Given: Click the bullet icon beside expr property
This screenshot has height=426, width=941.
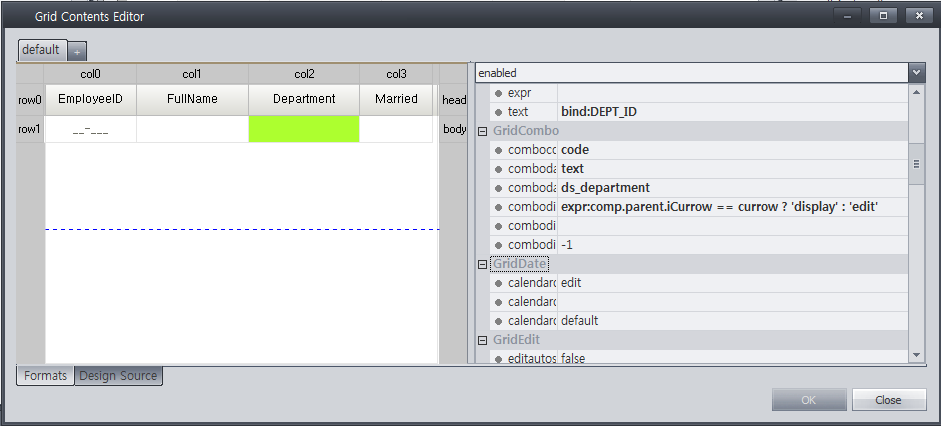Looking at the screenshot, I should [498, 94].
